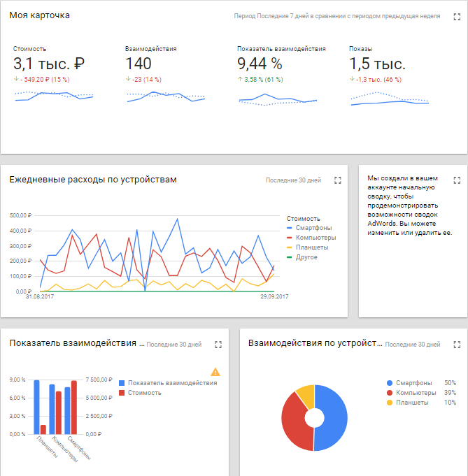
Task: Click the red Компьютеры donut legend dot
Action: [390, 393]
